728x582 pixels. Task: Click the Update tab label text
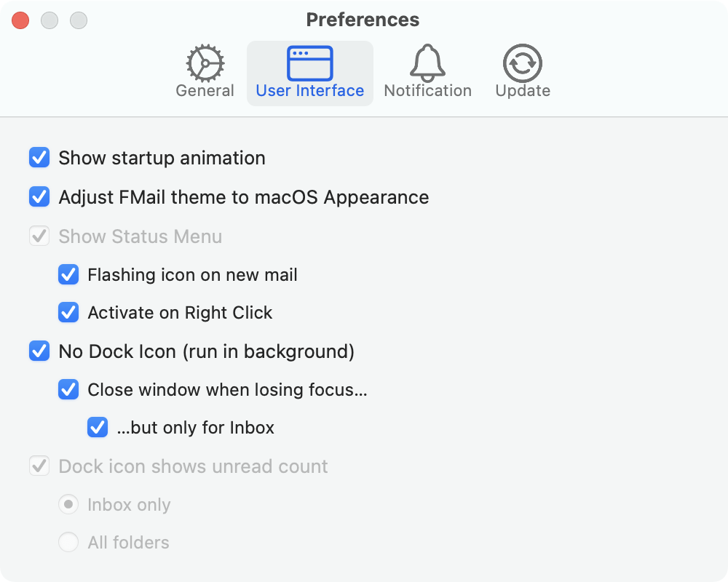522,91
